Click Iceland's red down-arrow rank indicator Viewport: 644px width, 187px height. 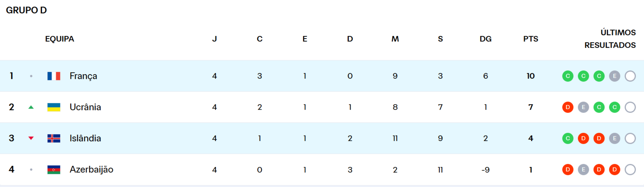[31, 138]
